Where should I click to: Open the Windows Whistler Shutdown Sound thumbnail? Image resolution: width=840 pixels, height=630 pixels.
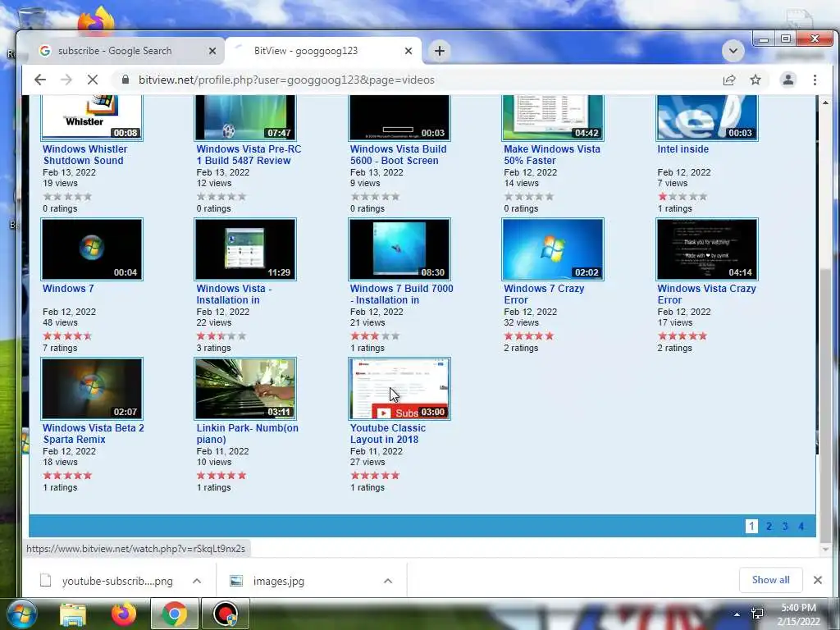pyautogui.click(x=92, y=118)
